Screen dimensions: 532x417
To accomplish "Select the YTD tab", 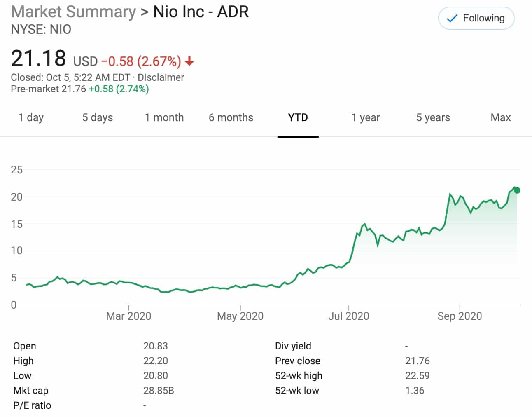I will [298, 118].
